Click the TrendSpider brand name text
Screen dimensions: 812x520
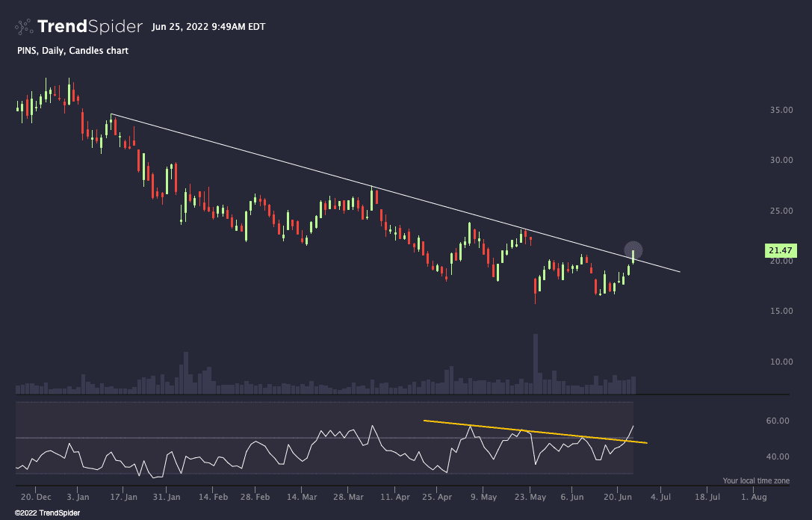tap(90, 27)
